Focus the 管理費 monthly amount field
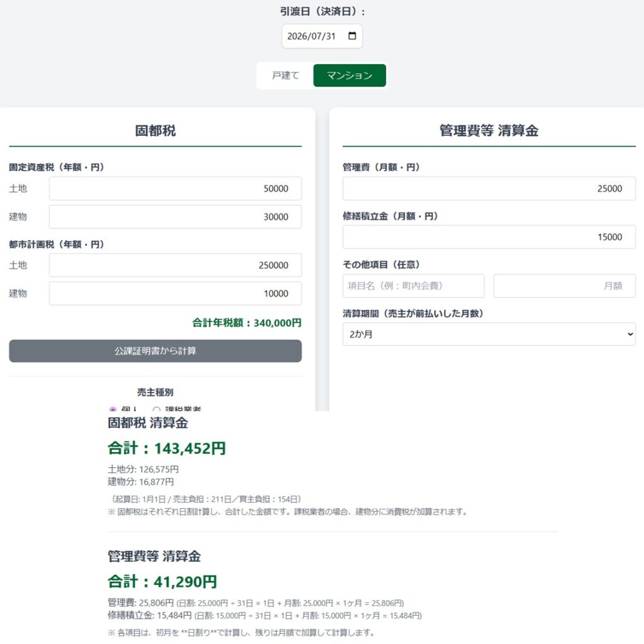The image size is (644, 644). 489,189
